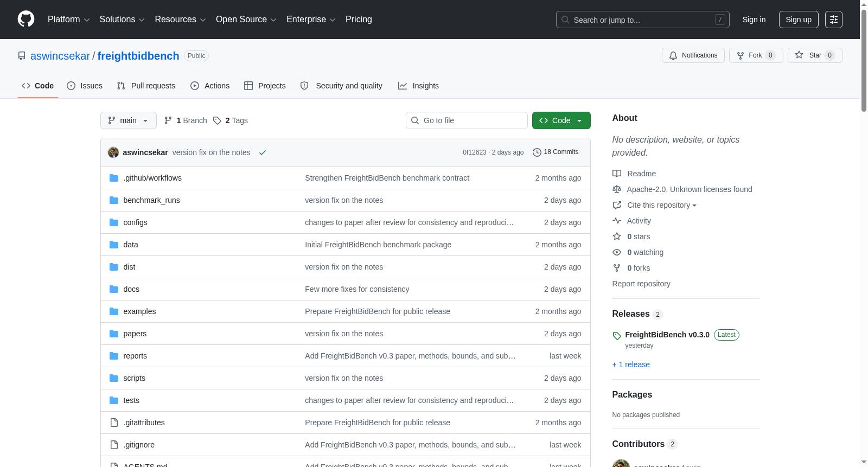The image size is (868, 467).
Task: Click the Star button
Action: 815,55
